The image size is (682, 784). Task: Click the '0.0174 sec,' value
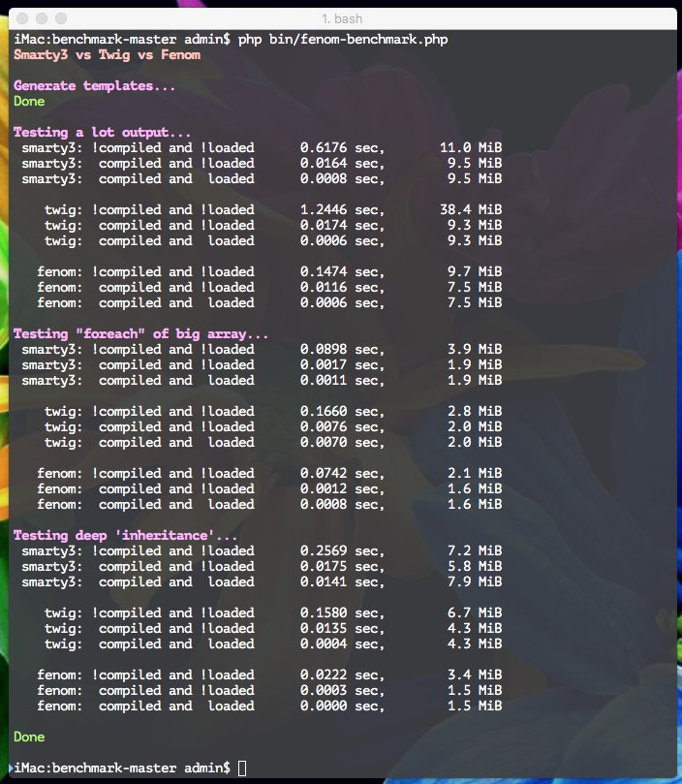(342, 226)
